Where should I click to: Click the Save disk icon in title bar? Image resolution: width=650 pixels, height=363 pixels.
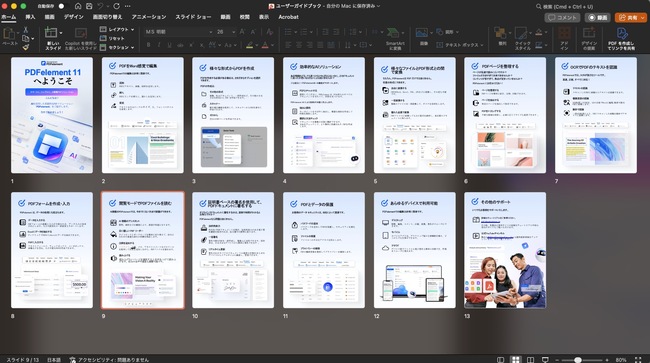pos(89,6)
